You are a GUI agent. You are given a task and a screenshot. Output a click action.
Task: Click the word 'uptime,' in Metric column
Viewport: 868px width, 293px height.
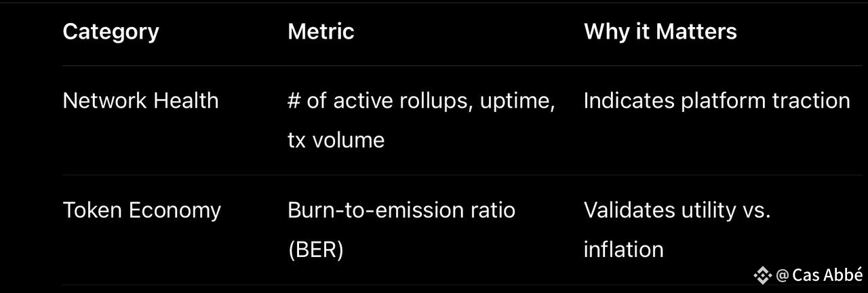pyautogui.click(x=517, y=101)
